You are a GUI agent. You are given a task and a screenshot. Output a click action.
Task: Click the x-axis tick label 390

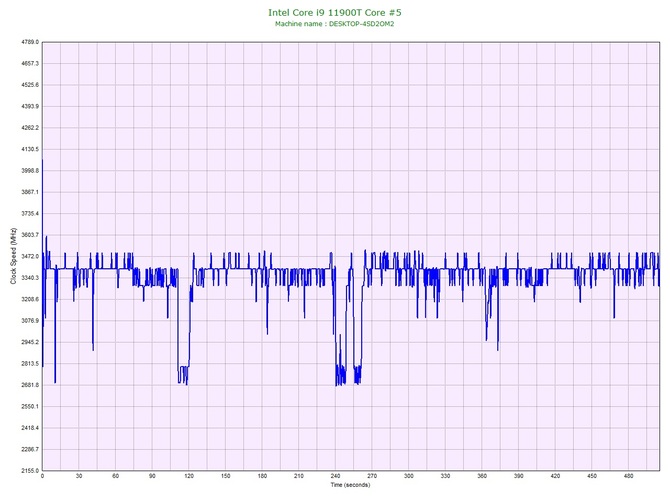pos(519,476)
